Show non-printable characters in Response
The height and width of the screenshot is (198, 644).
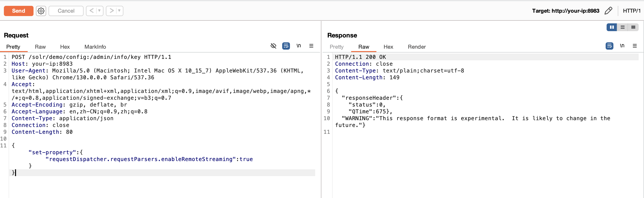(x=622, y=46)
